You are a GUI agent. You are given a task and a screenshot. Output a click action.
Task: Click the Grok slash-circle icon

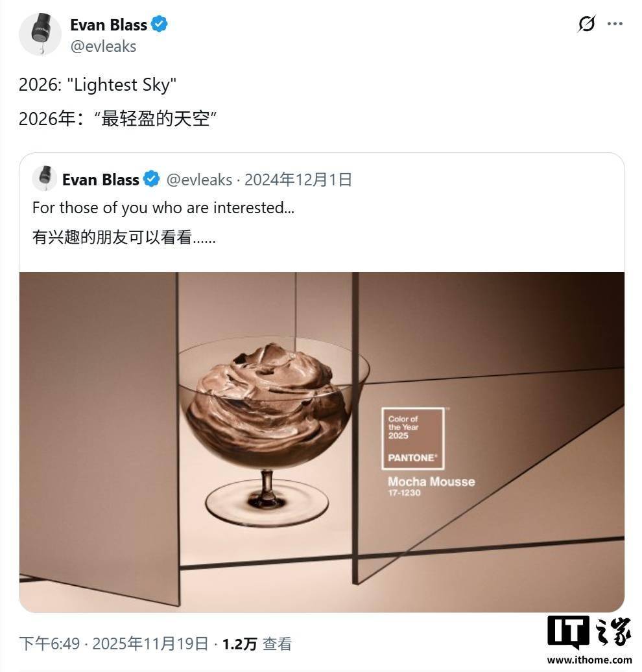pyautogui.click(x=586, y=23)
